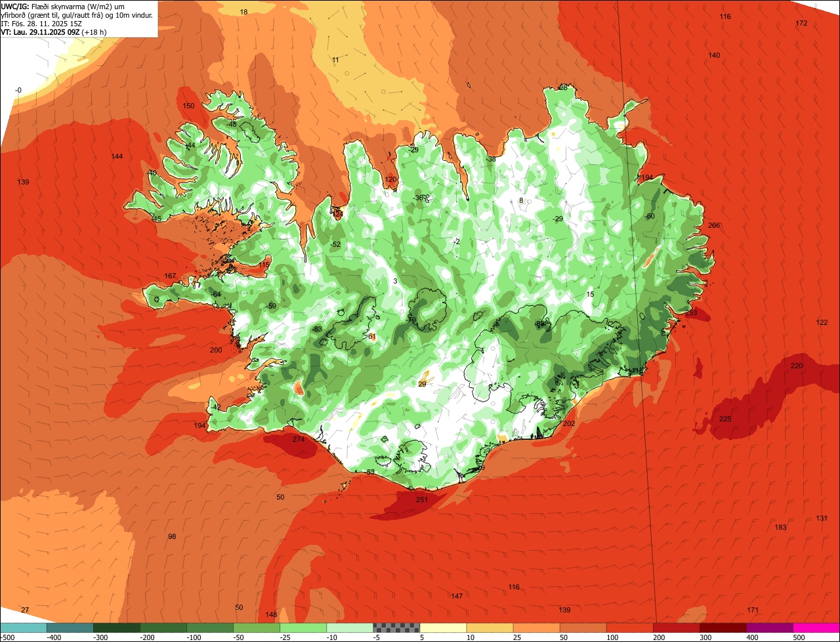Click the 100 to 200 red-orange legend swatch
This screenshot has width=840, height=642.
(629, 627)
